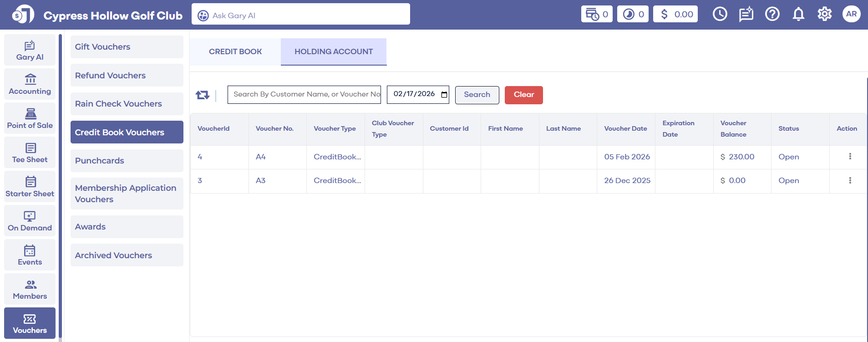This screenshot has height=342, width=868.
Task: Open the calendar picker in date field
Action: point(444,95)
